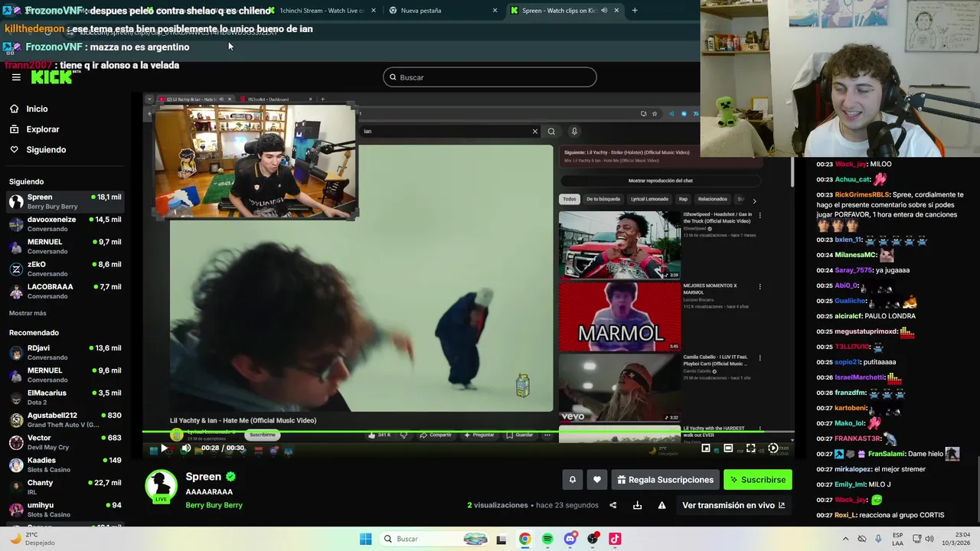Mute the clip volume
Viewport: 980px width, 551px height.
coord(186,448)
